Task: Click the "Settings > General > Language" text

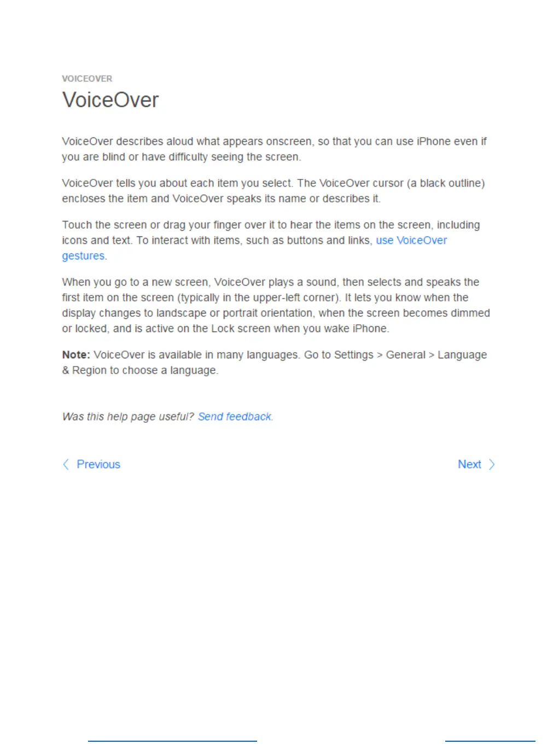Action: (410, 355)
